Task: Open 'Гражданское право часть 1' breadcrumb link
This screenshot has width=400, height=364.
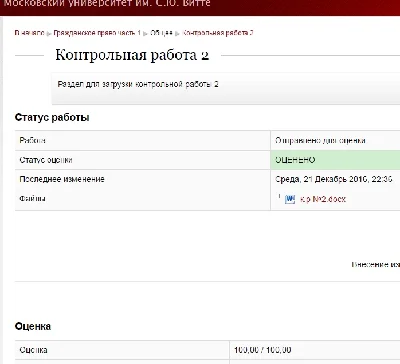Action: click(97, 33)
